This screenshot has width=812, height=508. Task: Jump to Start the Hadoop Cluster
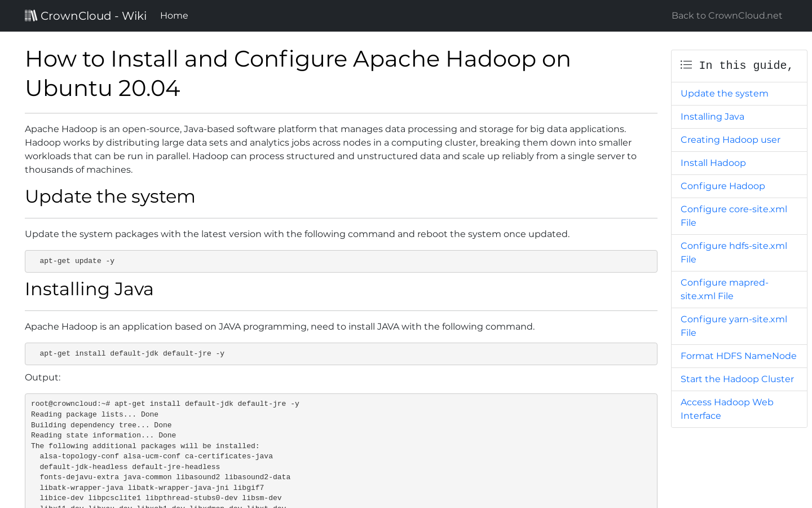point(737,379)
